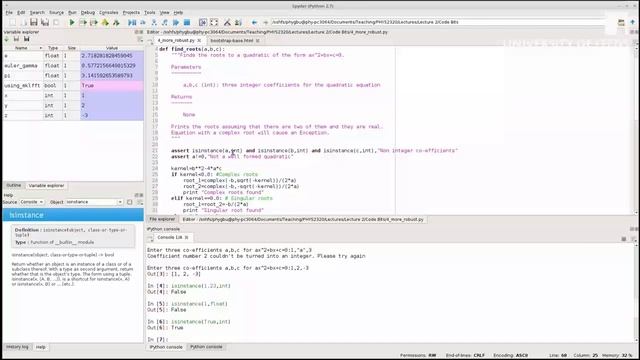The height and width of the screenshot is (360, 640).
Task: Save all open files
Action: [45, 22]
